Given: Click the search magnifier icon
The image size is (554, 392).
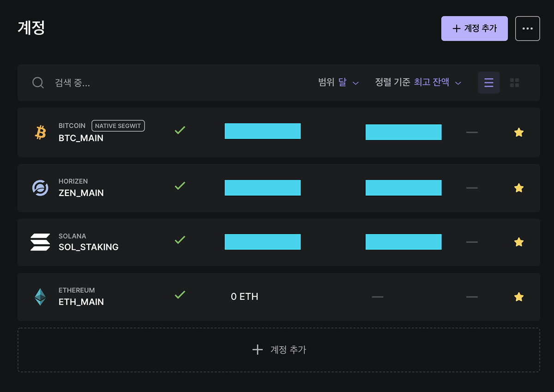Looking at the screenshot, I should pyautogui.click(x=38, y=83).
